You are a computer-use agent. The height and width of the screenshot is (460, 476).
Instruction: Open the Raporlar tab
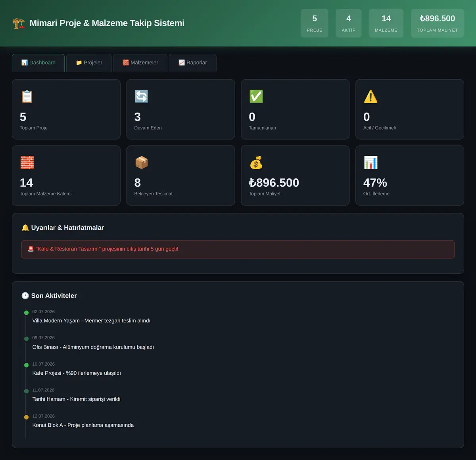click(x=192, y=63)
